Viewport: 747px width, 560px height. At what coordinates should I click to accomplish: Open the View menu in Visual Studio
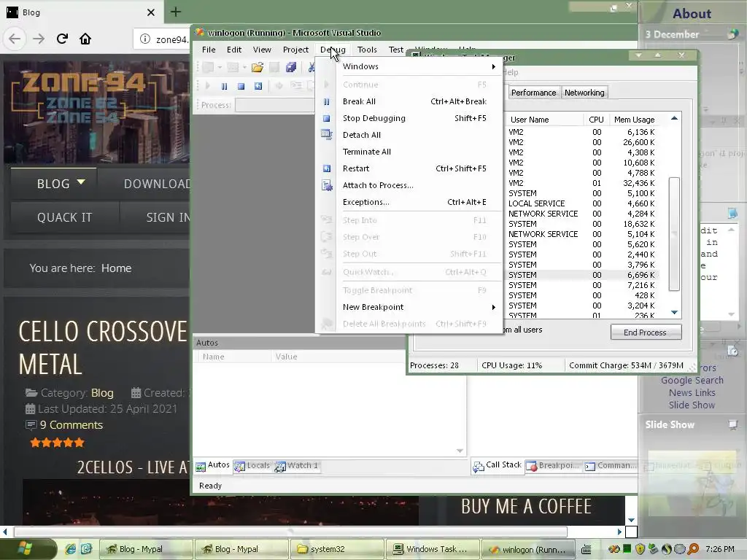262,50
